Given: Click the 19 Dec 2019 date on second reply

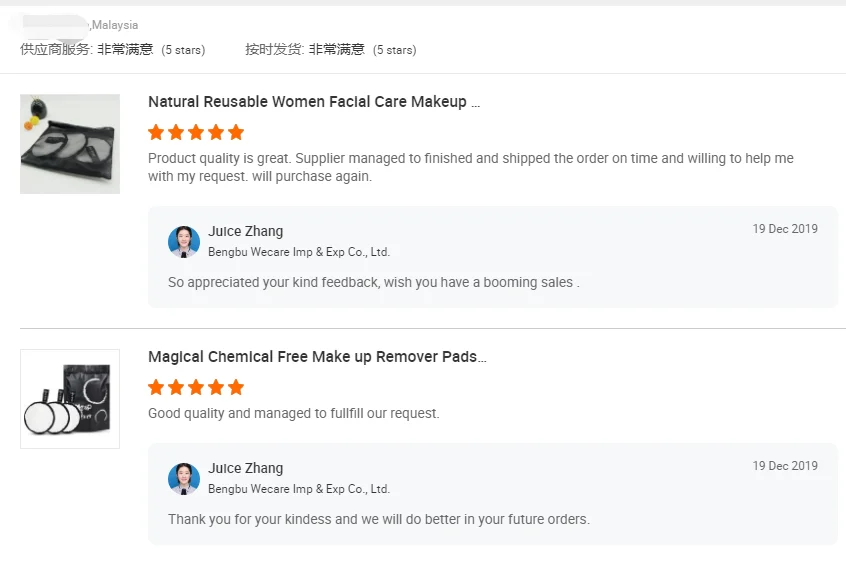Looking at the screenshot, I should coord(785,466).
